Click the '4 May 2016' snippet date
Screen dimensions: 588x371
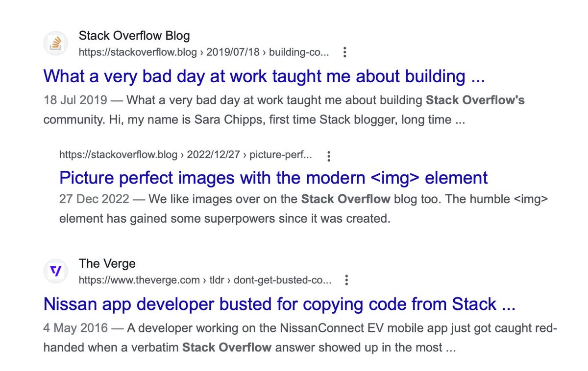[x=75, y=329]
